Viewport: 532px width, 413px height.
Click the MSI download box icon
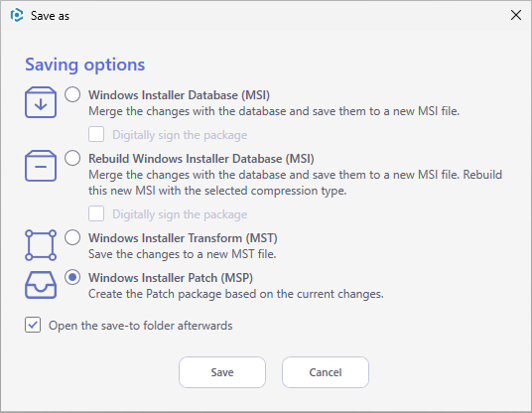coord(41,102)
